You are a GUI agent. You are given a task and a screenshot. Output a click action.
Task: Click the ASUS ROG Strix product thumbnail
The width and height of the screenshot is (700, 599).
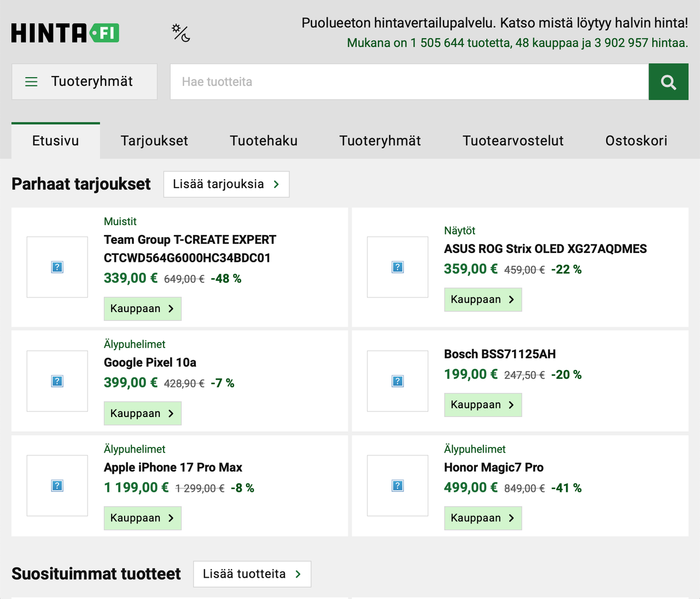coord(398,267)
